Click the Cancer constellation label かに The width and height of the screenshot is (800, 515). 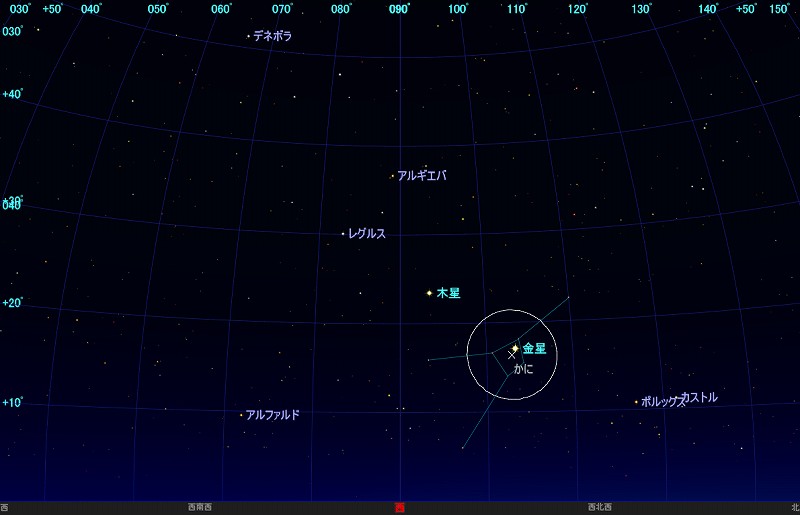point(523,369)
